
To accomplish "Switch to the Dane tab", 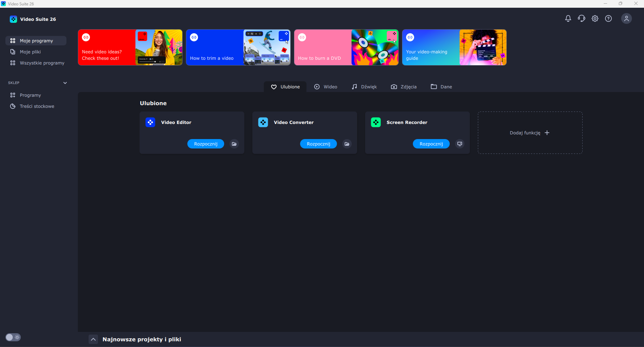I will click(441, 87).
